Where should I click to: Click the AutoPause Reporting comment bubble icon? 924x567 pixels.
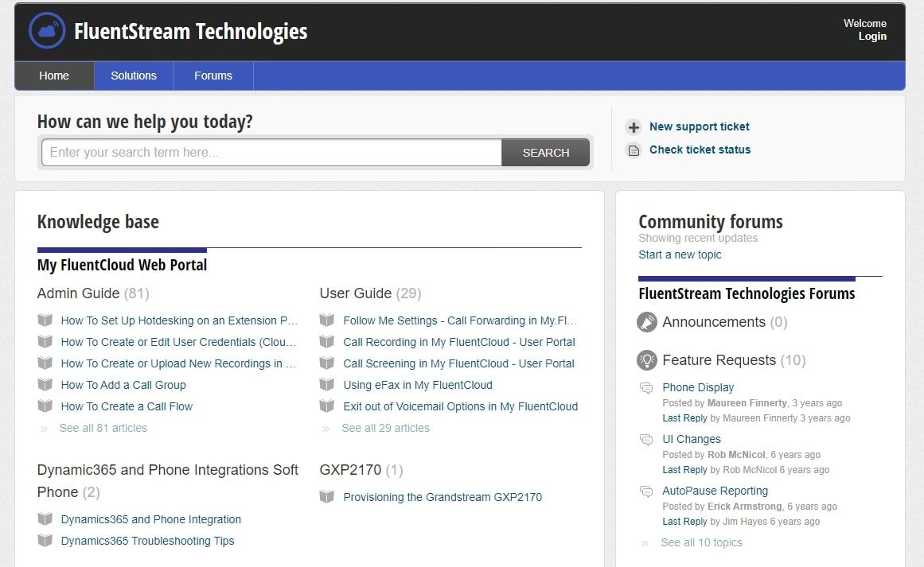(x=646, y=491)
